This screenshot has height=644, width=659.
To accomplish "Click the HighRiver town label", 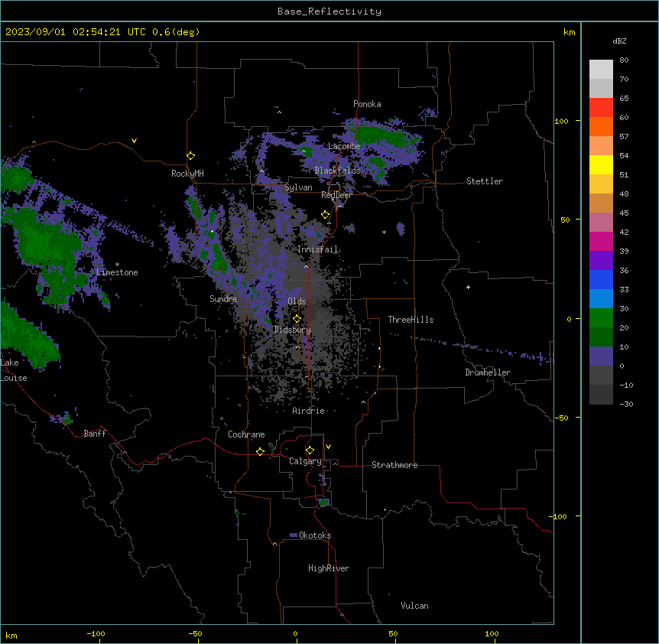I will tap(329, 568).
